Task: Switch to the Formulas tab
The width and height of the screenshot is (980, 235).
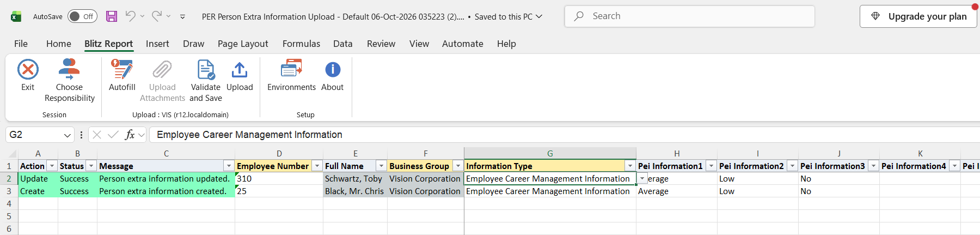Action: (301, 44)
